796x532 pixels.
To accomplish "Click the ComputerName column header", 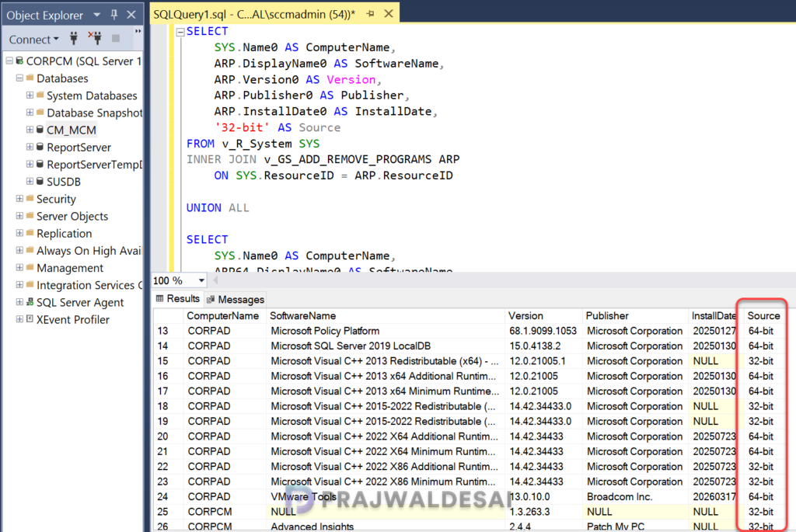I will point(225,316).
